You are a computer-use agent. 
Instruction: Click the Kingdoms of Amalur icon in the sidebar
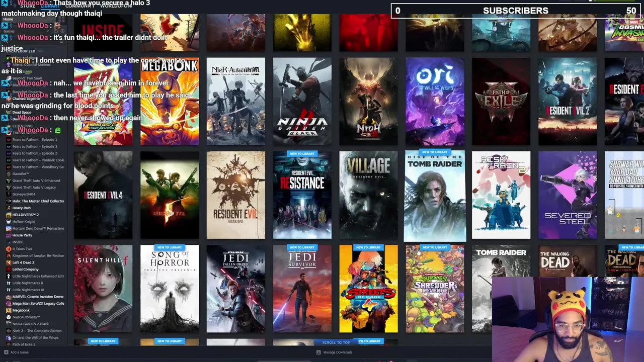click(x=9, y=255)
